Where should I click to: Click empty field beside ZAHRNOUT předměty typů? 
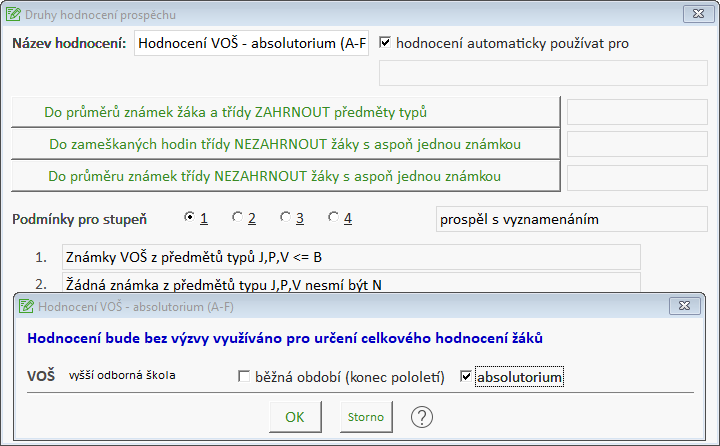[637, 111]
